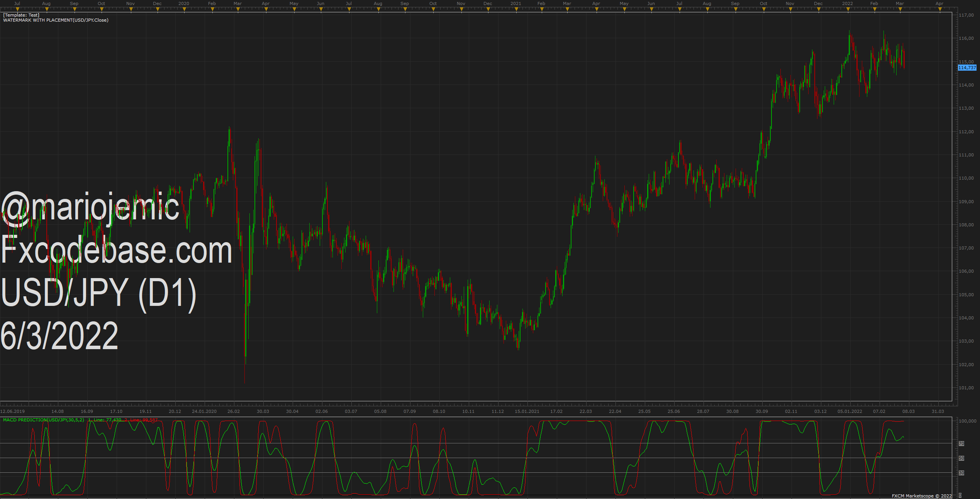Click the 70 level label in oscillator pane
This screenshot has height=499, width=980.
pyautogui.click(x=961, y=443)
